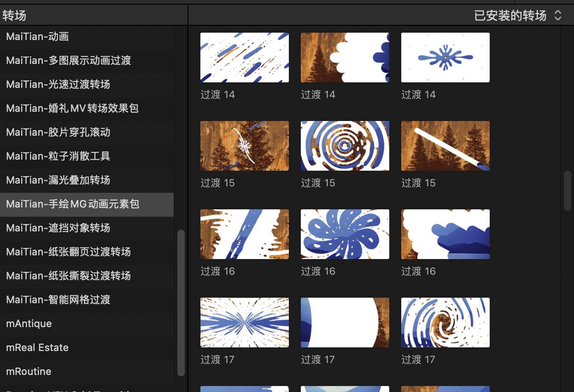Select the MaiTian-动画 category

pyautogui.click(x=87, y=36)
